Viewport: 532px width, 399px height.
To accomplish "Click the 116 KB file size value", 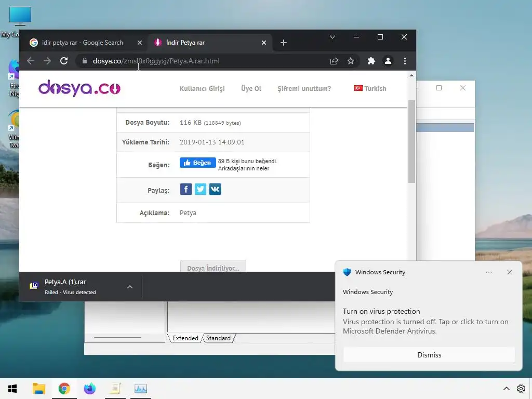I will (x=190, y=123).
